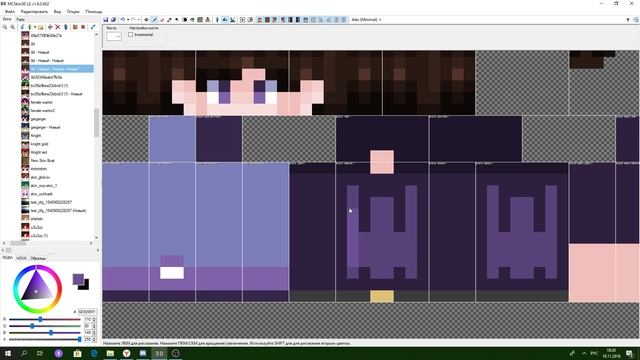Click the foreground purple color swatch

78,279
